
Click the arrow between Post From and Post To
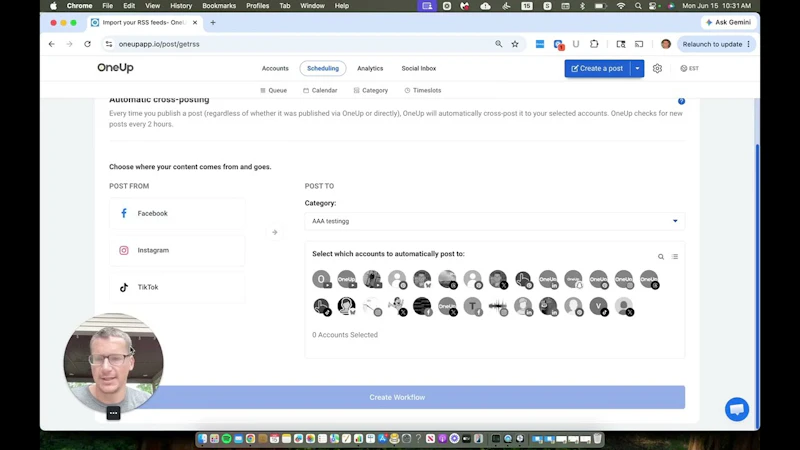[x=274, y=232]
